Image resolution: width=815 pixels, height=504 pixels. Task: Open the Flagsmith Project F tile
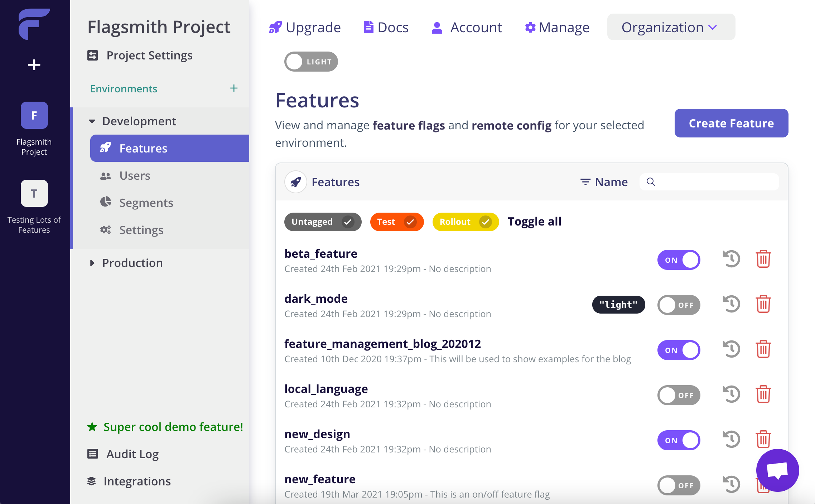(34, 115)
